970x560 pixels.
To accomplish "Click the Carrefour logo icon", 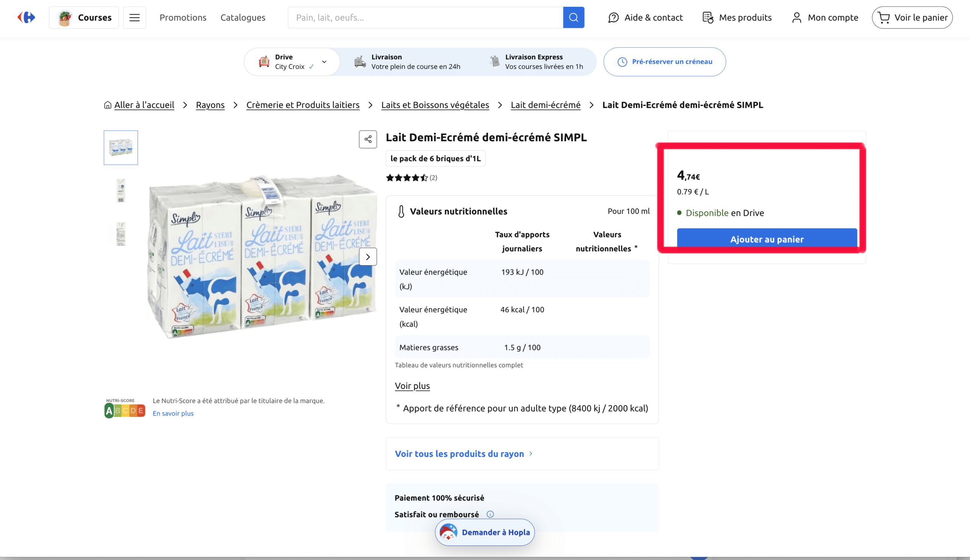I will pyautogui.click(x=27, y=17).
